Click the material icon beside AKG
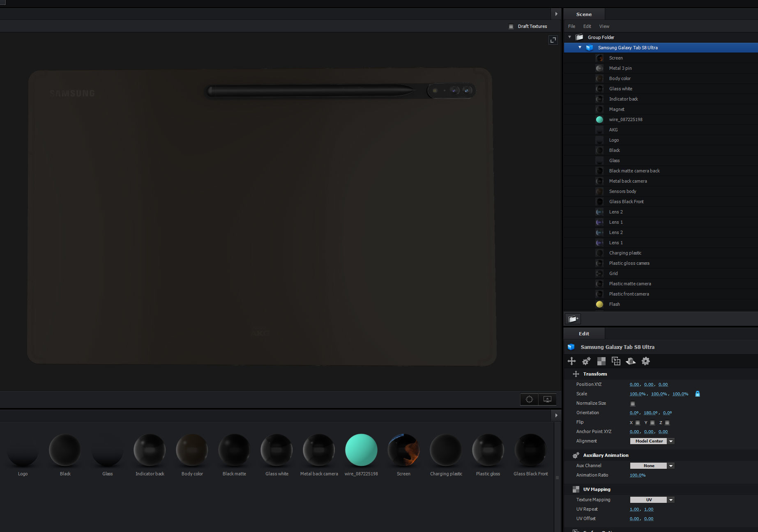758x532 pixels. point(599,130)
